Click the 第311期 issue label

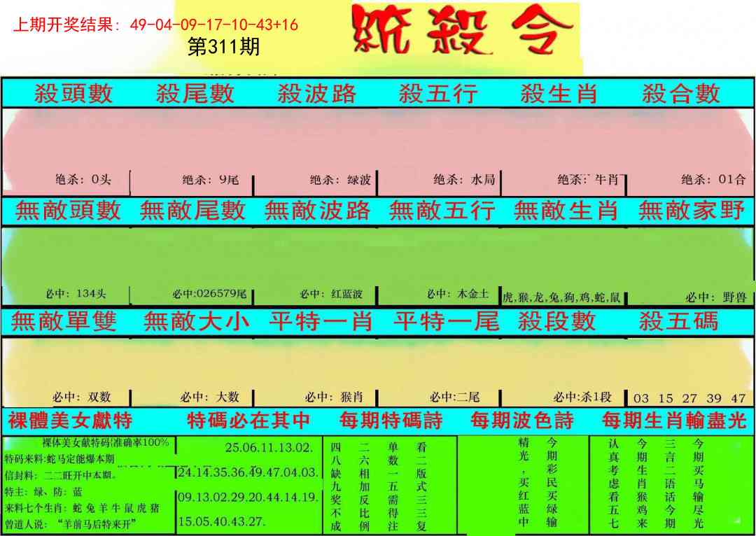click(x=224, y=47)
